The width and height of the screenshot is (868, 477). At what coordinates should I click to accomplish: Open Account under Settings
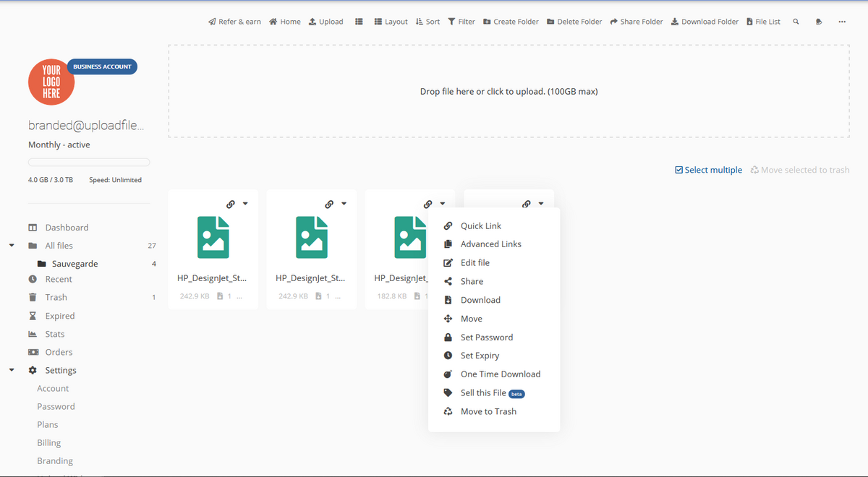[x=53, y=388]
